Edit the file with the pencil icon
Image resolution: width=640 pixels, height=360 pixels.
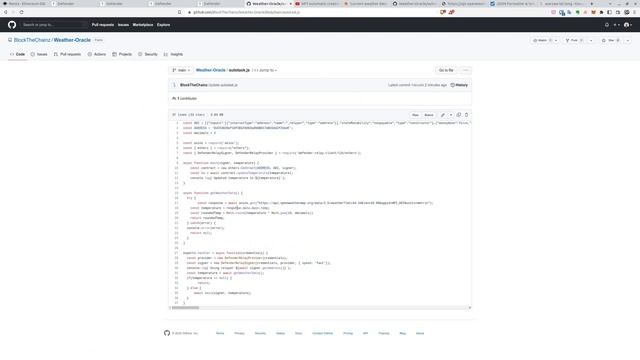443,115
